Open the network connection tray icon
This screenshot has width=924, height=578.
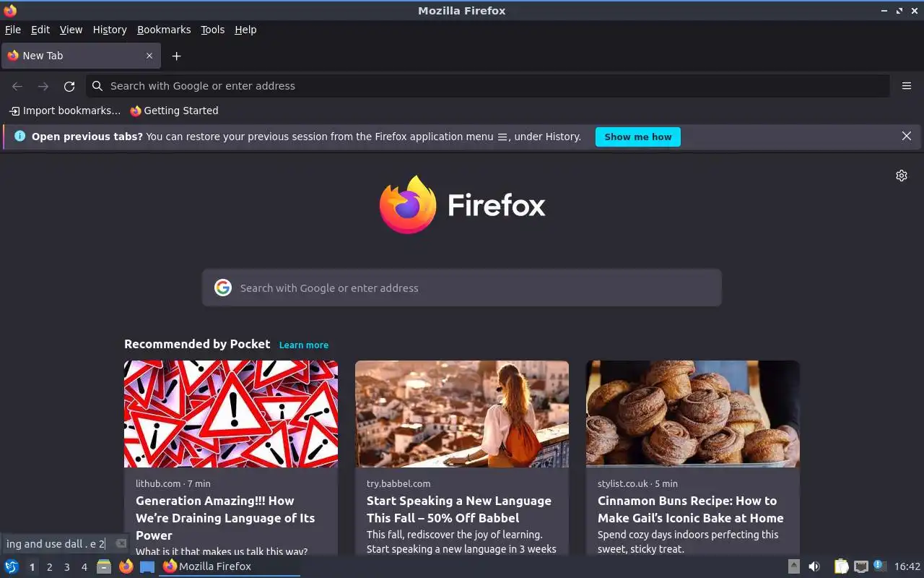(x=860, y=566)
